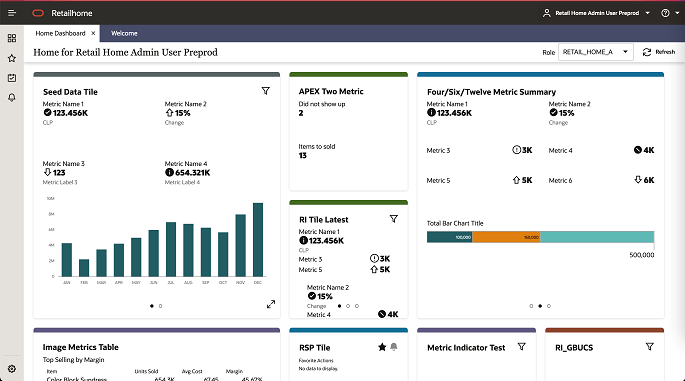Select first page dot on RI Tile Latest
This screenshot has width=685, height=381.
pyautogui.click(x=339, y=306)
